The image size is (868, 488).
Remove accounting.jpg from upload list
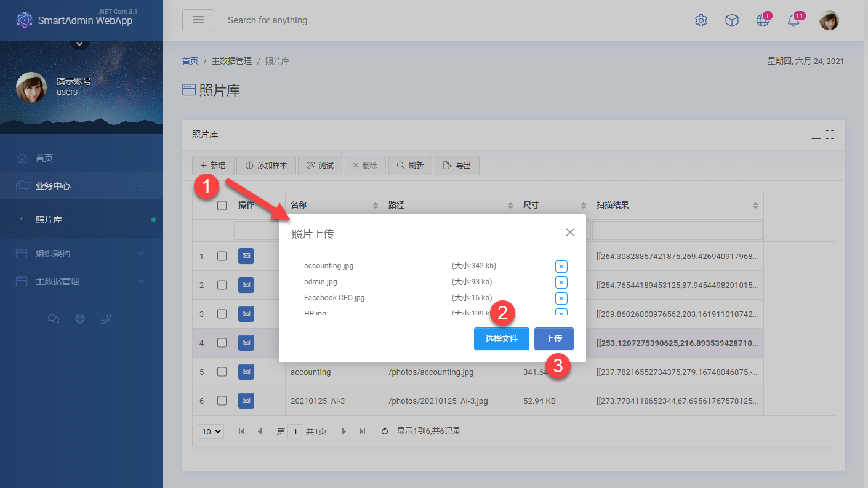(561, 266)
